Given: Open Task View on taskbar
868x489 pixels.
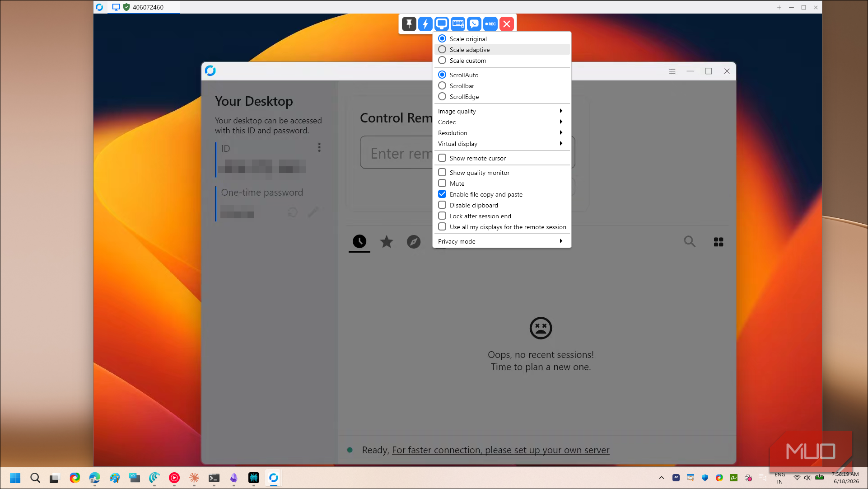Looking at the screenshot, I should pyautogui.click(x=55, y=478).
